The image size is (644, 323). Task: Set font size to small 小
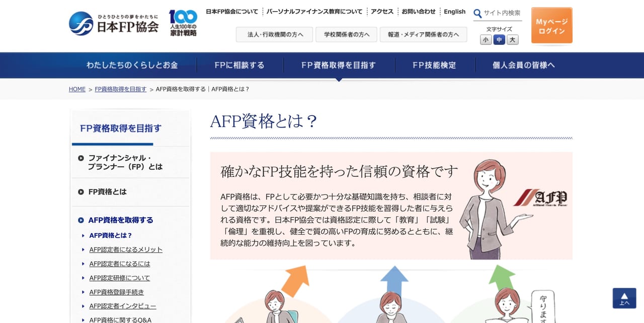[x=486, y=40]
